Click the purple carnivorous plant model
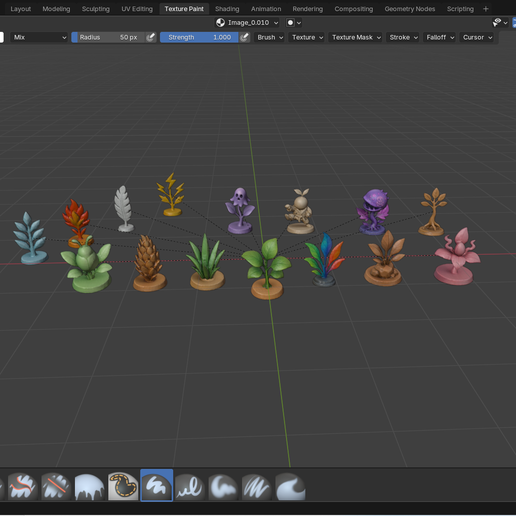The height and width of the screenshot is (516, 516). tap(374, 212)
